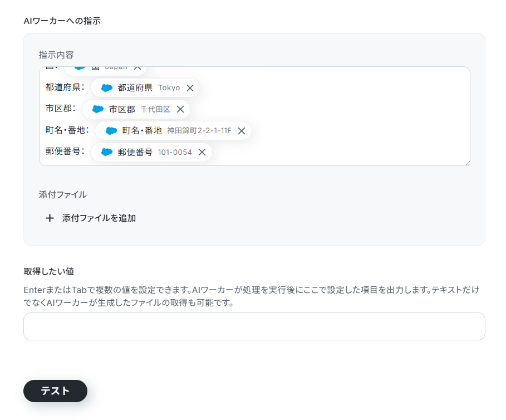Screen dimensions: 506x420
Task: Click the plus icon for adding attachments
Action: click(50, 218)
